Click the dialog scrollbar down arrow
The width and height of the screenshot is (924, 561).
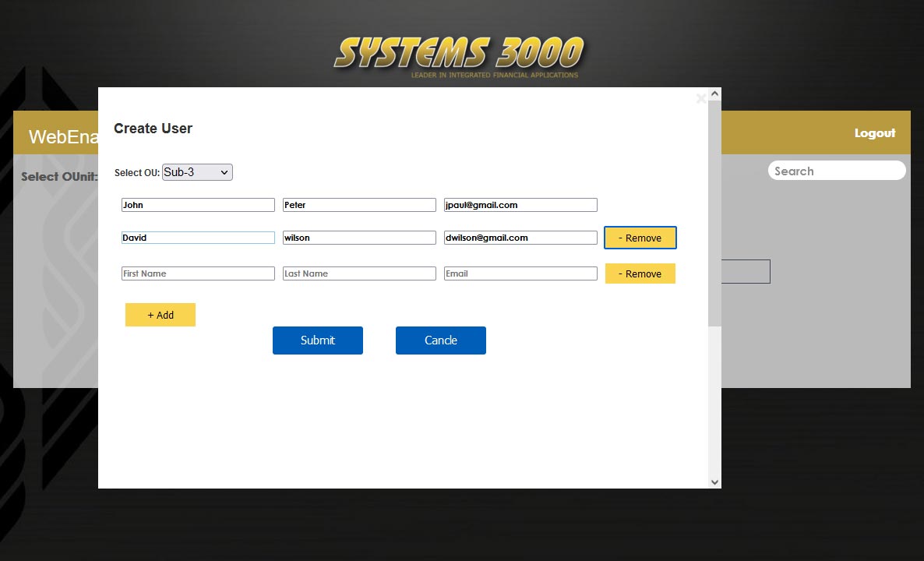pos(714,482)
